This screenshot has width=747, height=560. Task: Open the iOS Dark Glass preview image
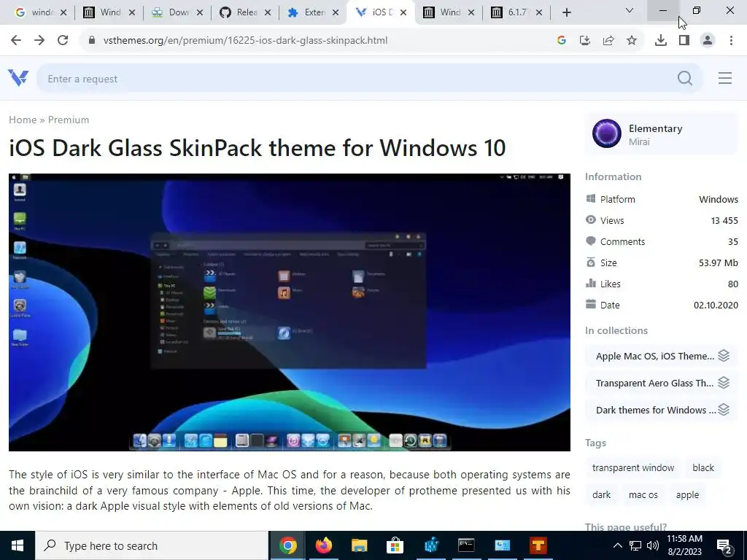[x=289, y=312]
